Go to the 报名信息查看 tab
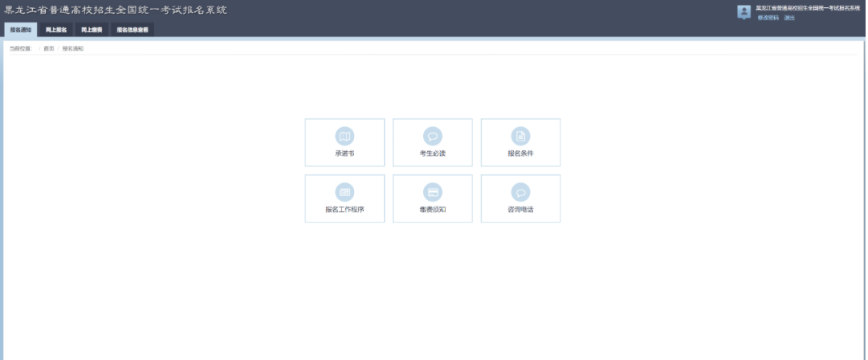This screenshot has height=360, width=868. point(132,30)
